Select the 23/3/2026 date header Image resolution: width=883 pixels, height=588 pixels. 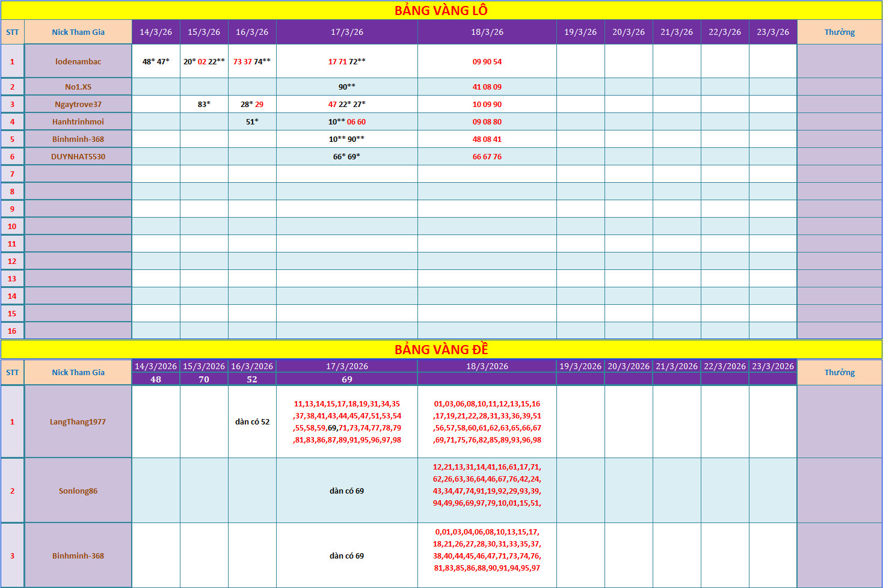(x=773, y=366)
